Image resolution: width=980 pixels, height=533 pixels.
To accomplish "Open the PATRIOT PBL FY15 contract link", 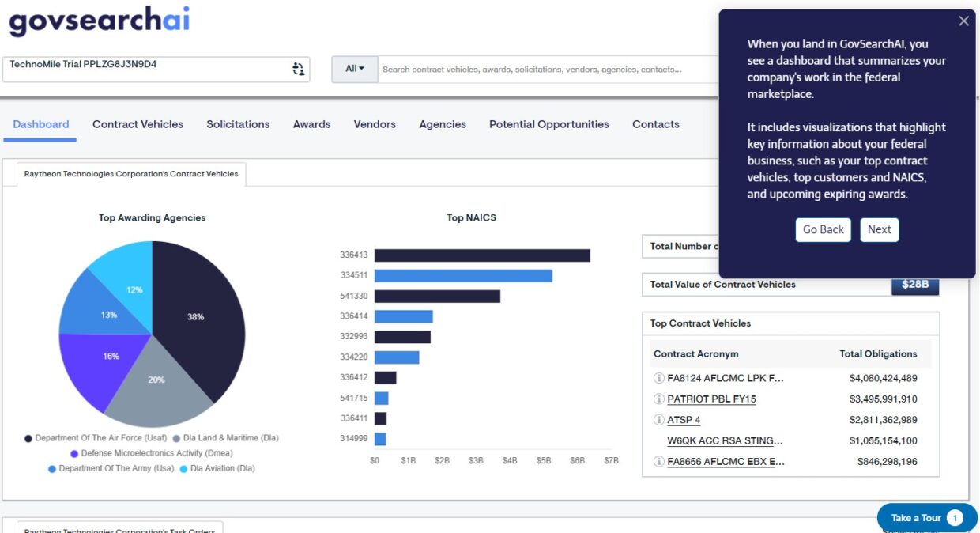I will coord(711,399).
